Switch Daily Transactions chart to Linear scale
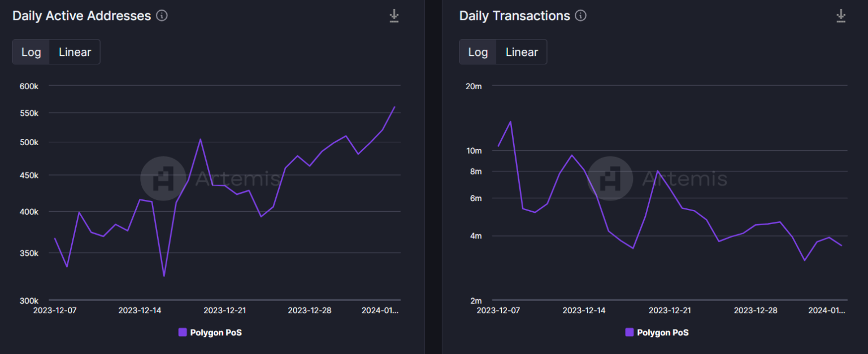Viewport: 868px width, 354px height. click(521, 52)
